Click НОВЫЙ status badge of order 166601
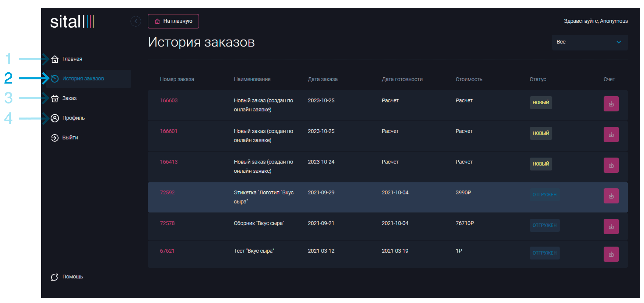 tap(541, 133)
